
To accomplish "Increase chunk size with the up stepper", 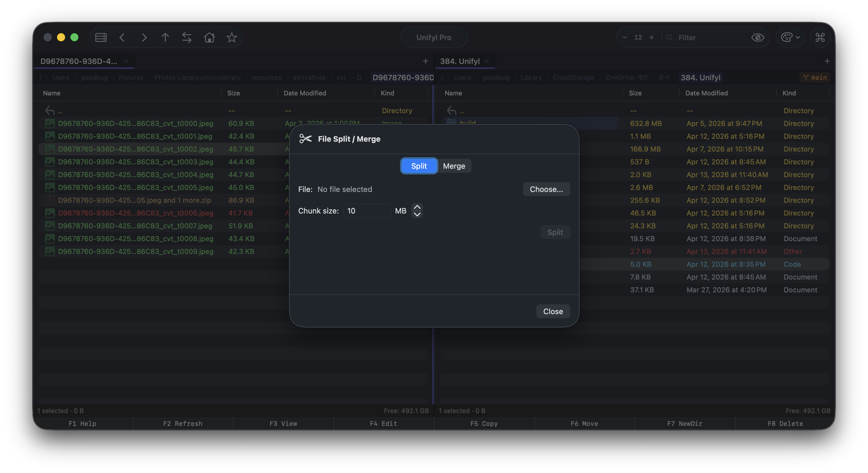I will coord(417,207).
